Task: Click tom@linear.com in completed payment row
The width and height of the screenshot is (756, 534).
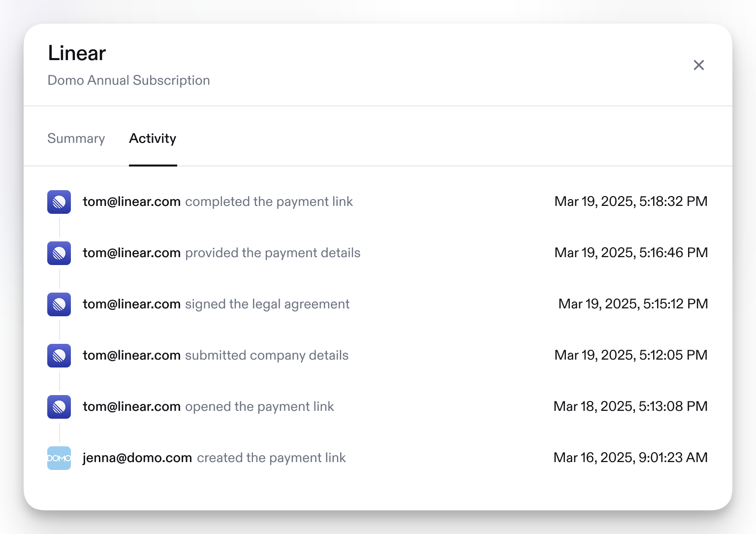Action: [131, 201]
